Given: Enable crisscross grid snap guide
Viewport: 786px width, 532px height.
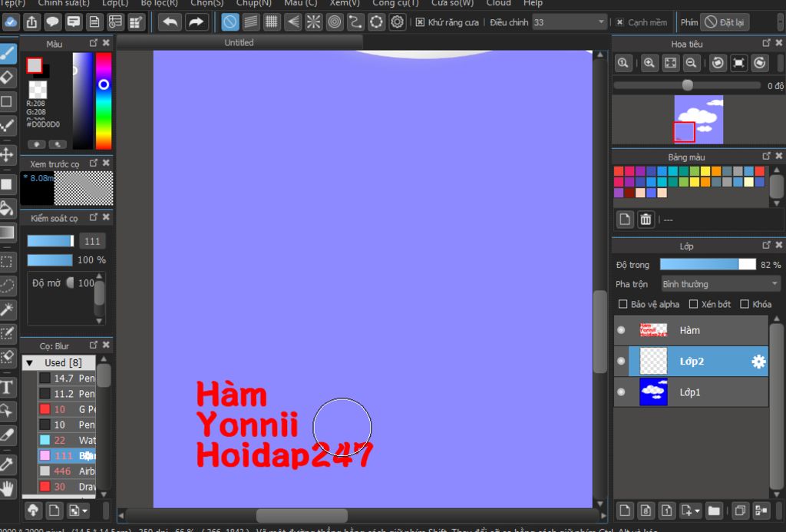Looking at the screenshot, I should [x=272, y=22].
